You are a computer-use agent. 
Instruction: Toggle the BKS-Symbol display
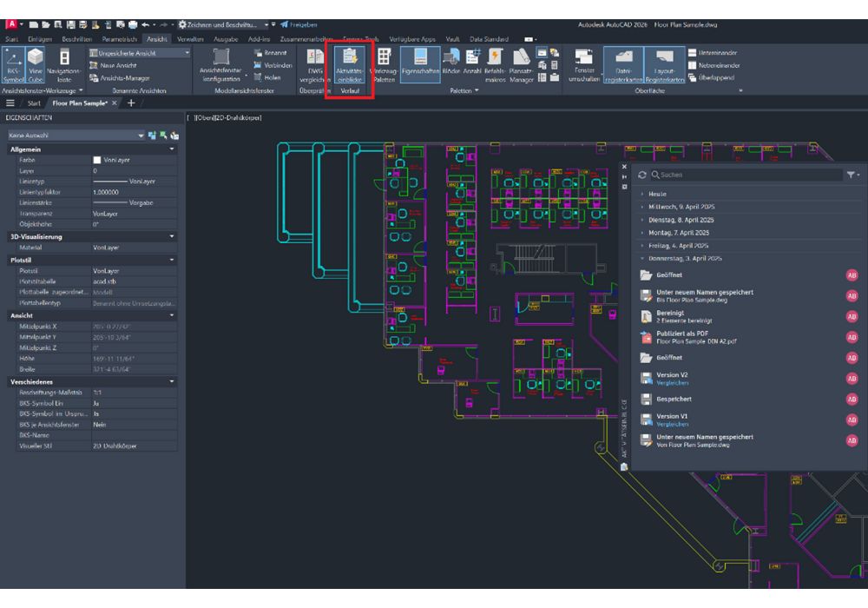tap(13, 67)
